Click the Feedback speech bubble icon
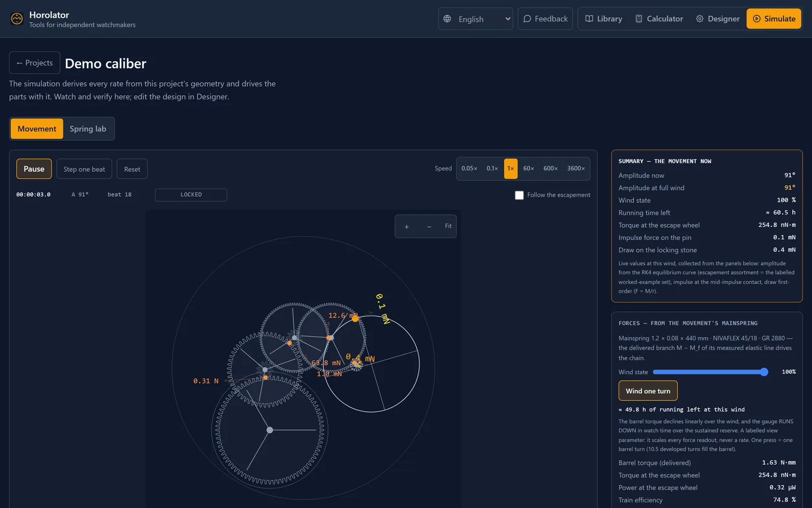812x508 pixels. (x=527, y=19)
